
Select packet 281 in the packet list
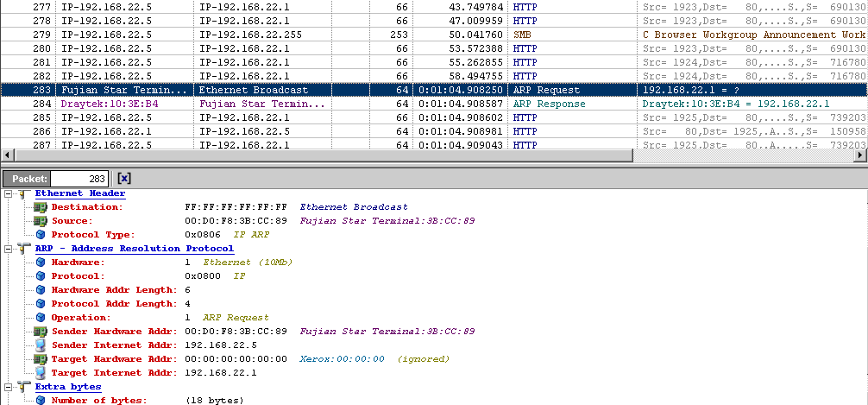tap(434, 62)
